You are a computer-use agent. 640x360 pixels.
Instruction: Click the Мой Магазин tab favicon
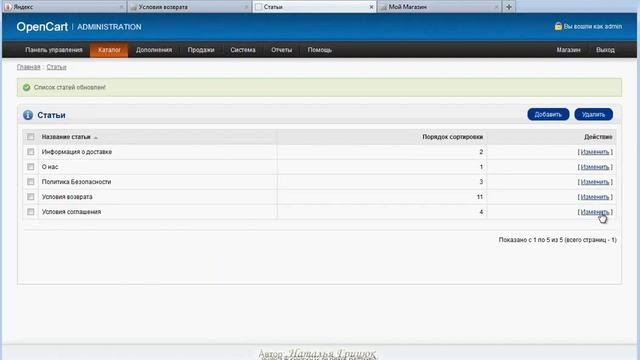coord(384,7)
